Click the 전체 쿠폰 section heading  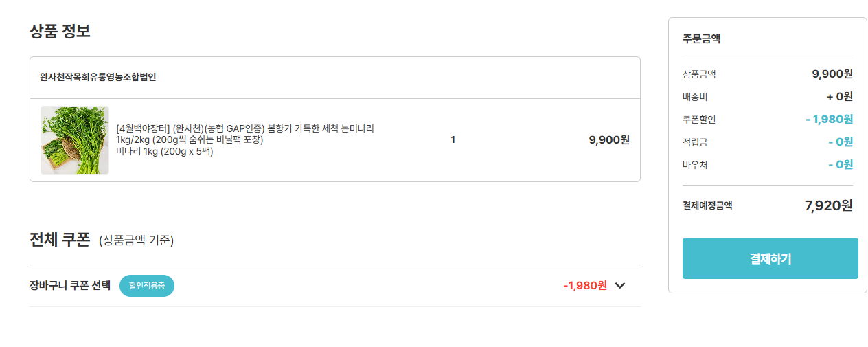pyautogui.click(x=60, y=240)
